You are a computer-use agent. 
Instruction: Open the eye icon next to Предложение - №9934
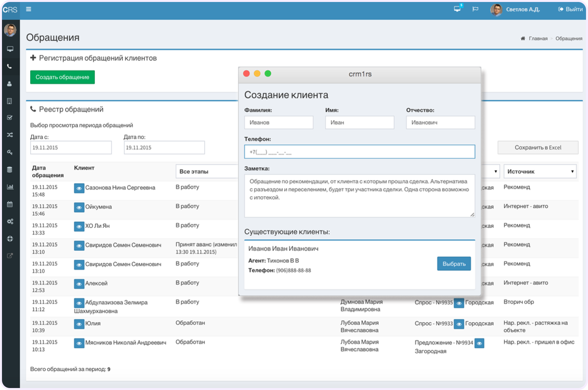[x=479, y=343]
